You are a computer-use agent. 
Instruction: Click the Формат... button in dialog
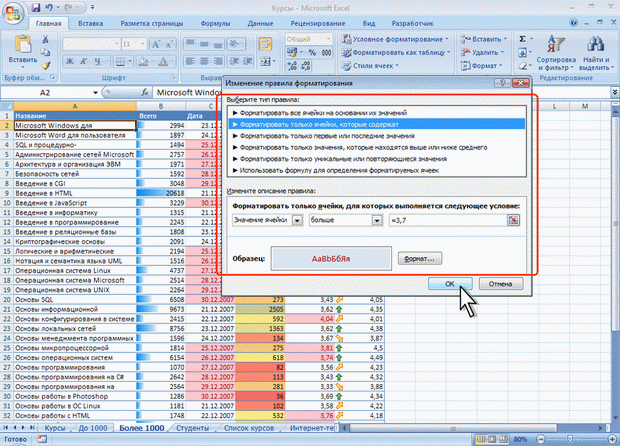[x=420, y=259]
